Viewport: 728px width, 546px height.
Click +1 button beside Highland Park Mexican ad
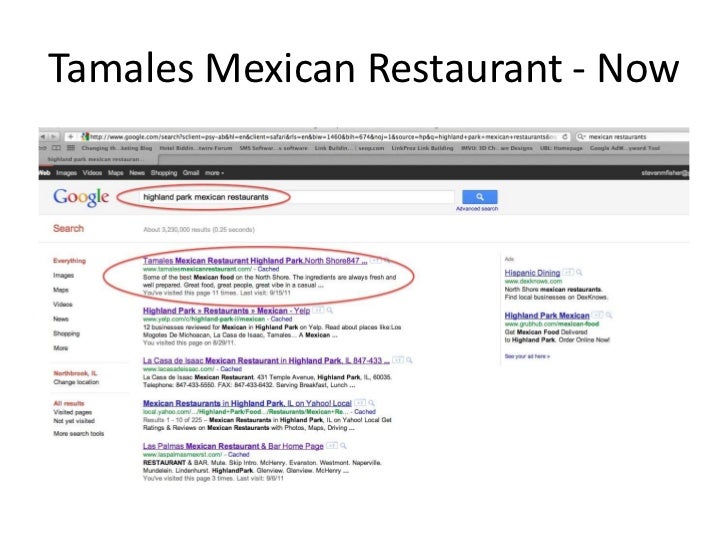(x=598, y=315)
